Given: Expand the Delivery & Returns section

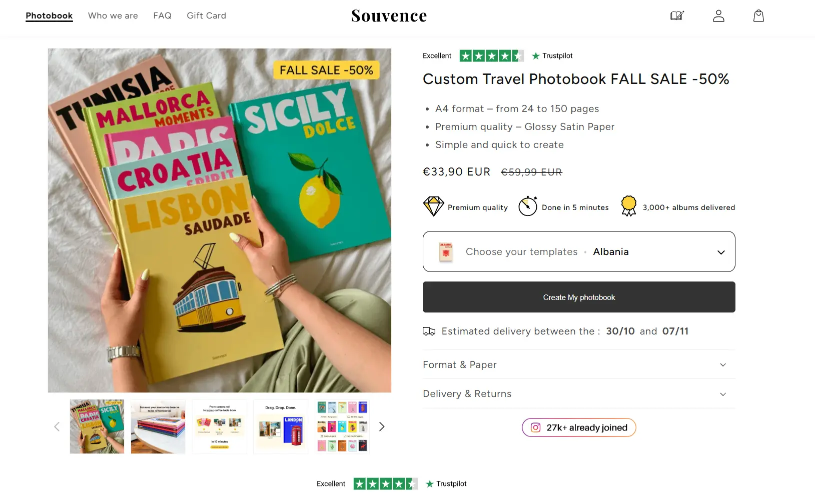Looking at the screenshot, I should tap(578, 393).
